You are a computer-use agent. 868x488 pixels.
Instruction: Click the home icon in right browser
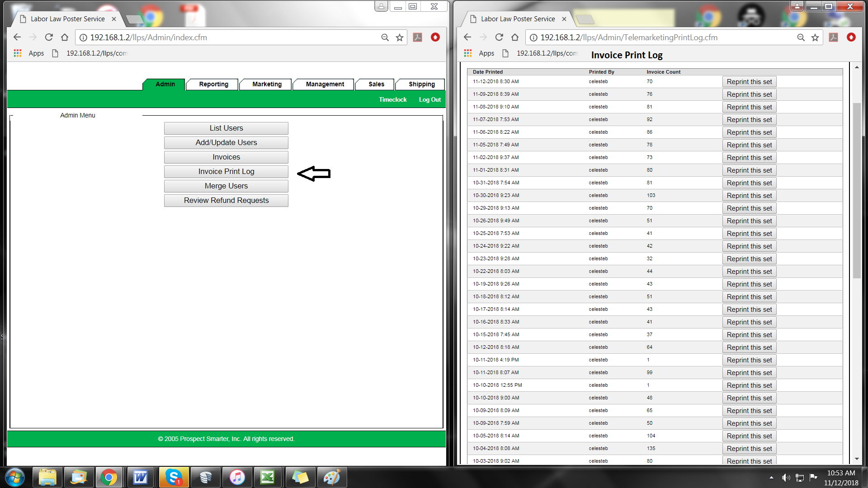[x=515, y=38]
